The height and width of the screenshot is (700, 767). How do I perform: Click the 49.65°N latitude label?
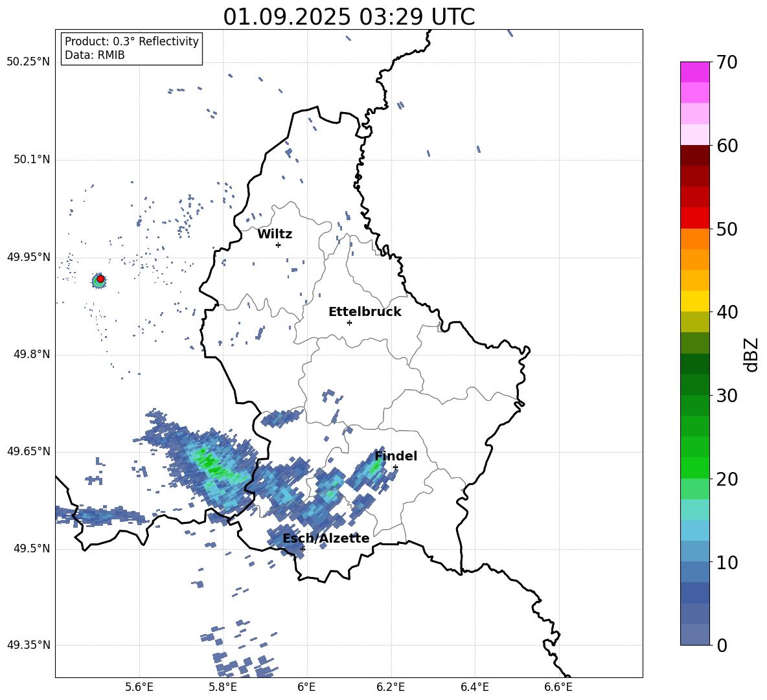tap(29, 451)
